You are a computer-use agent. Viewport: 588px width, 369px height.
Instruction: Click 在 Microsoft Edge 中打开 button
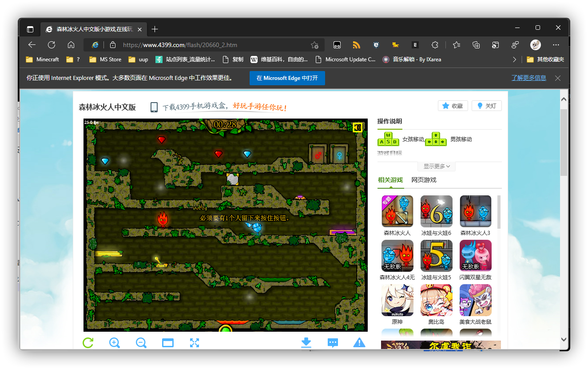tap(287, 78)
